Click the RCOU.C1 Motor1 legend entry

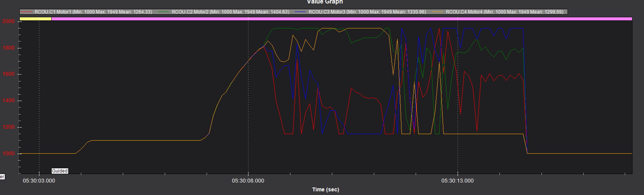pos(93,12)
